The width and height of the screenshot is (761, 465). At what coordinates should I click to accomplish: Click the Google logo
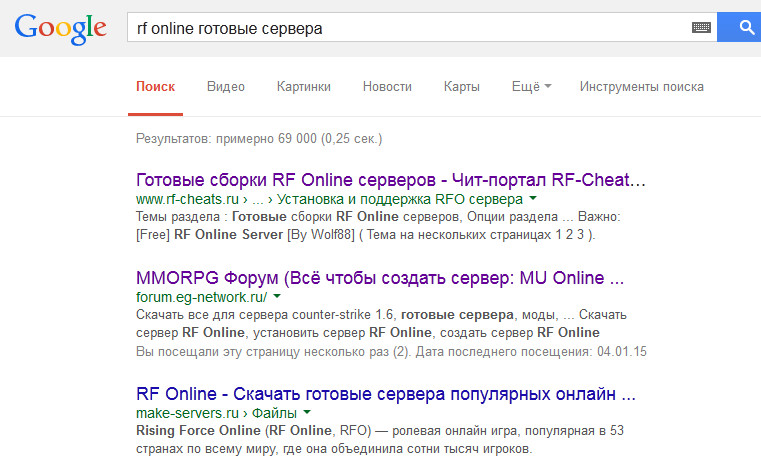click(x=60, y=29)
